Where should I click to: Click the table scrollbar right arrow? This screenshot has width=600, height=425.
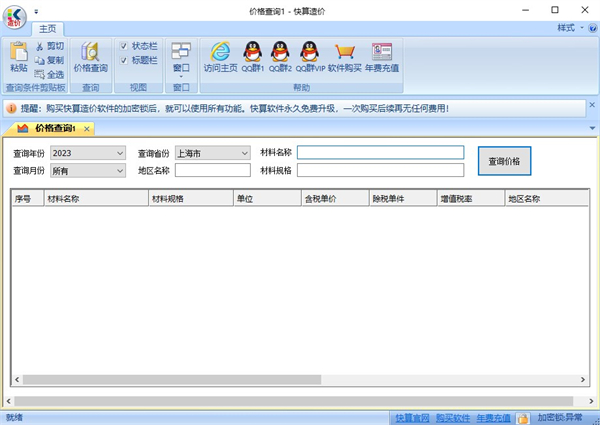click(x=583, y=379)
